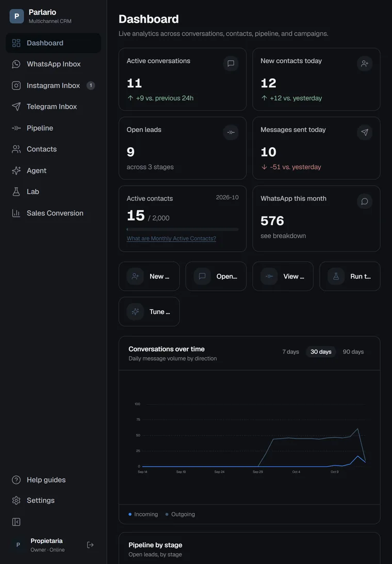This screenshot has height=564, width=392.
Task: Open the WhatsApp Inbox
Action: (53, 64)
